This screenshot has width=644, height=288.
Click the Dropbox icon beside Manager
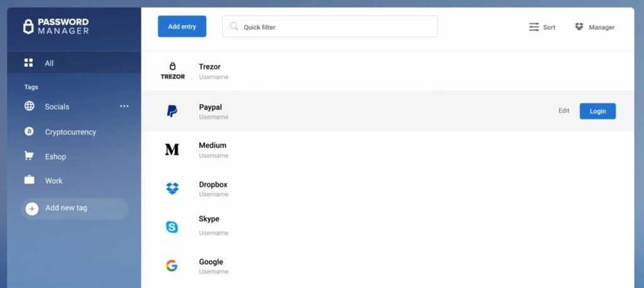[579, 26]
